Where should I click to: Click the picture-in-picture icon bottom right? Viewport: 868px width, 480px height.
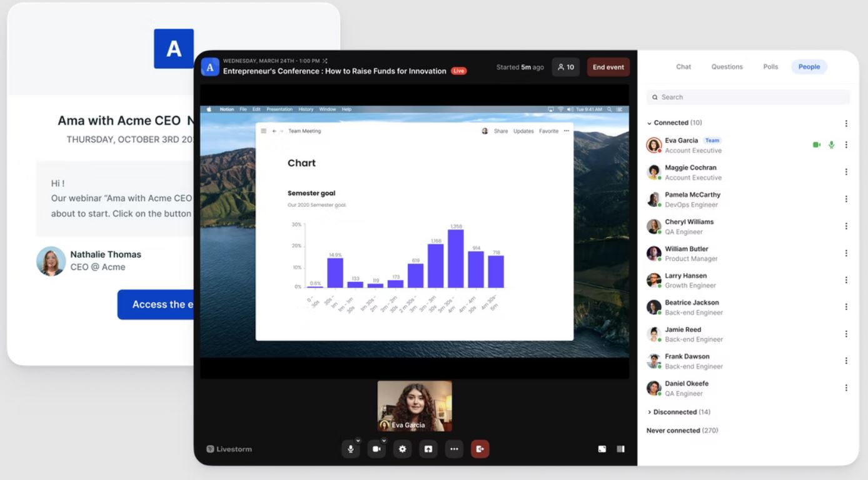point(602,448)
